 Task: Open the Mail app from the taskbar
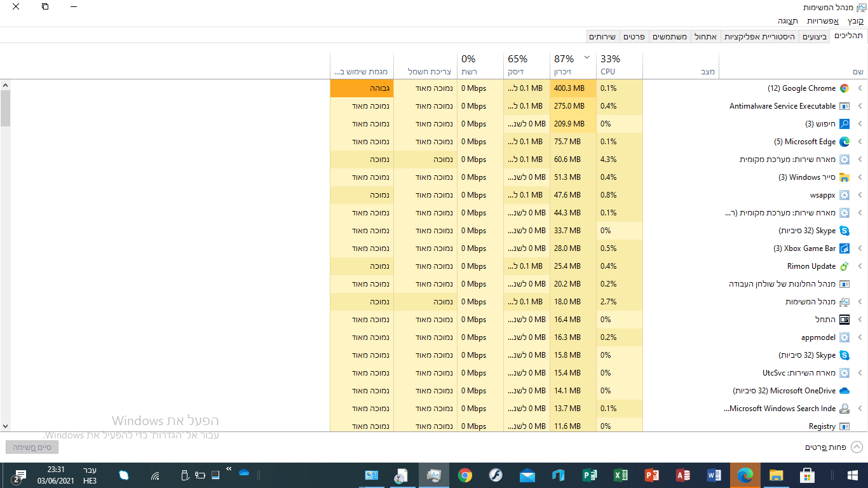click(527, 475)
